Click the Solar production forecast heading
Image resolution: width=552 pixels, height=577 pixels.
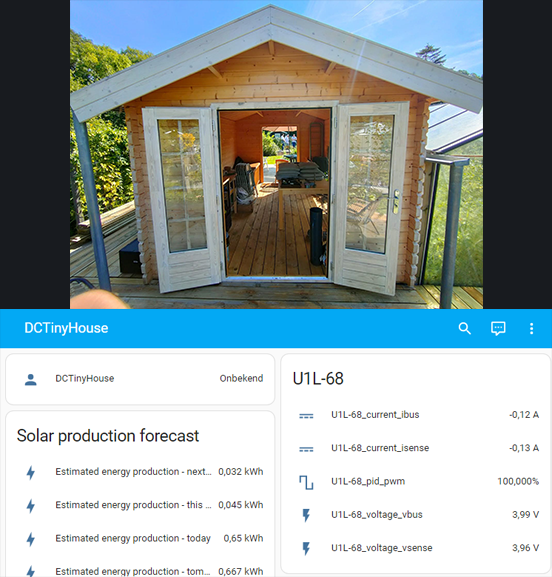[108, 436]
